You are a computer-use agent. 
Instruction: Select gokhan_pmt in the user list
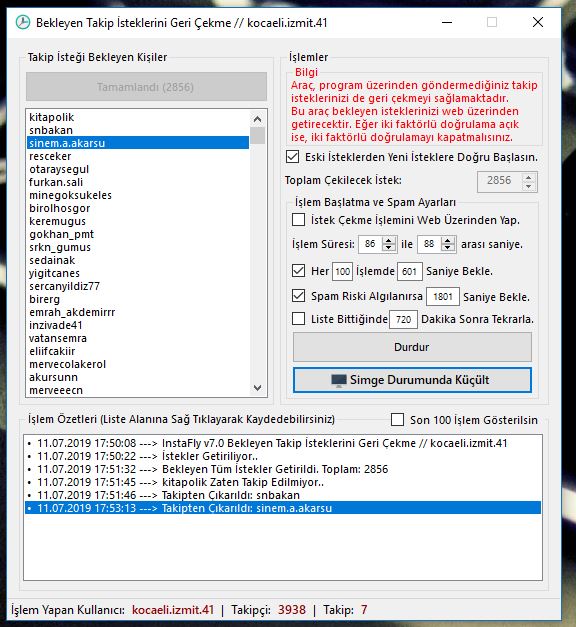click(x=138, y=234)
